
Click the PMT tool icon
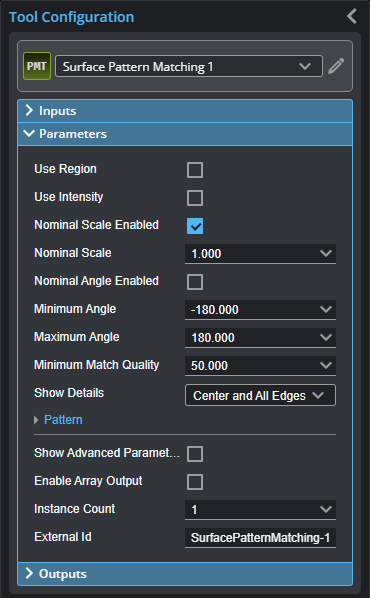click(x=37, y=66)
